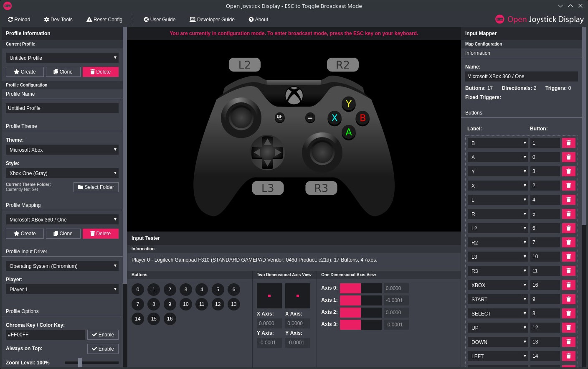This screenshot has height=369, width=588.
Task: Open the Player dropdown showing Player 1
Action: tap(62, 289)
